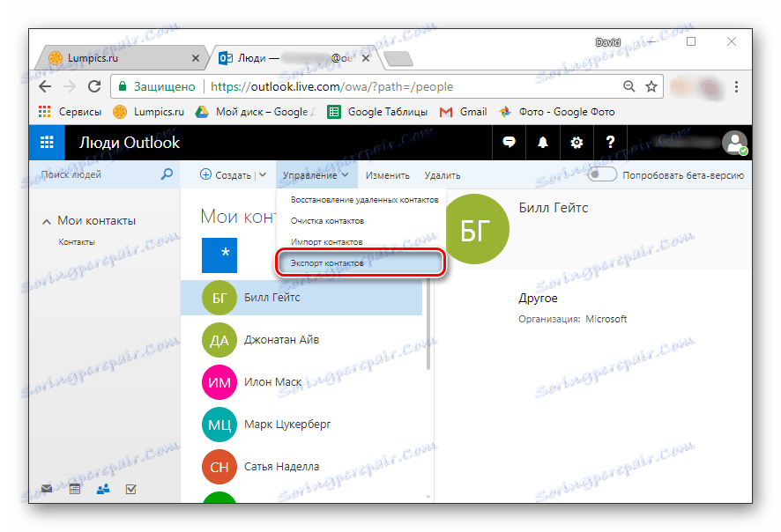Expand the Создать dropdown arrow

263,174
